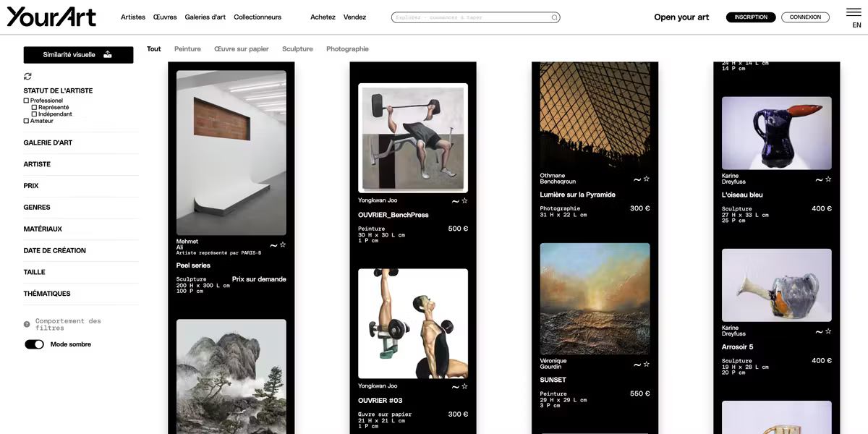Click the CONNEXION button

click(x=805, y=17)
